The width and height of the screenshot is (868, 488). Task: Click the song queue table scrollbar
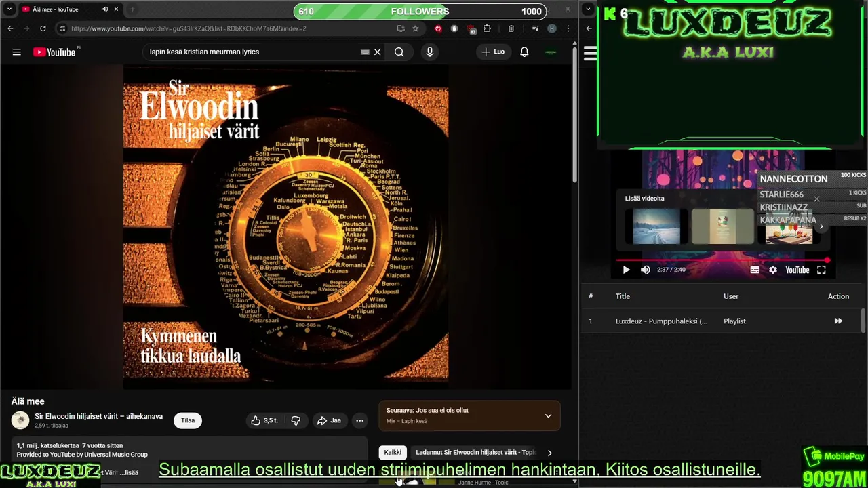coord(863,321)
